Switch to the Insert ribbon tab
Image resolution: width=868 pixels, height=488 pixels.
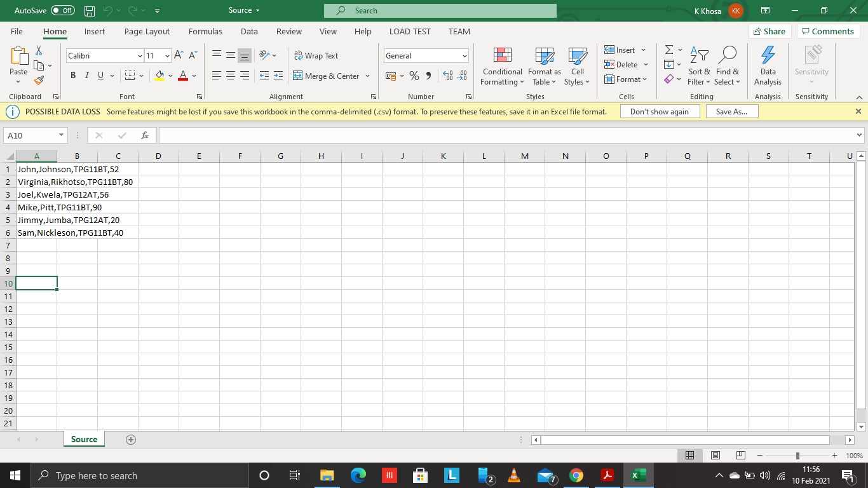click(95, 31)
